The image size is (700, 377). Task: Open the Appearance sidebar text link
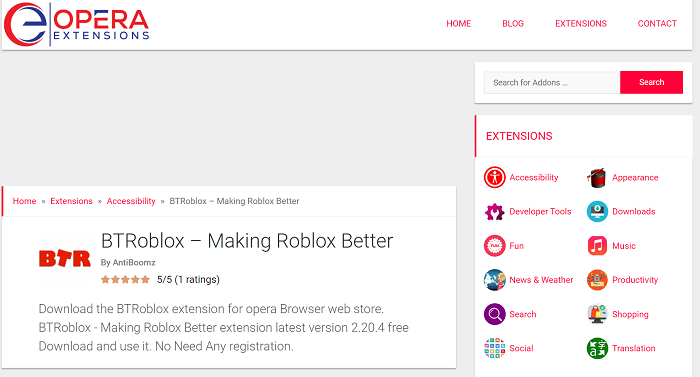point(635,177)
